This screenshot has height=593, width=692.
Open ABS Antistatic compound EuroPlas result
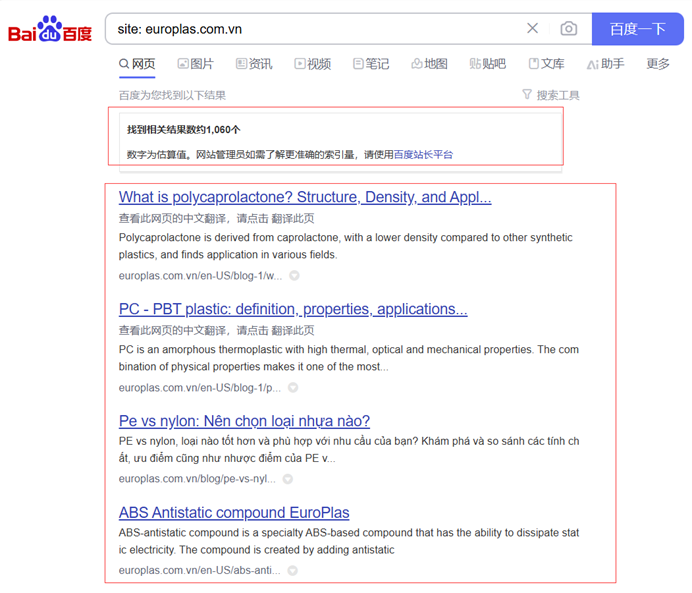point(234,513)
